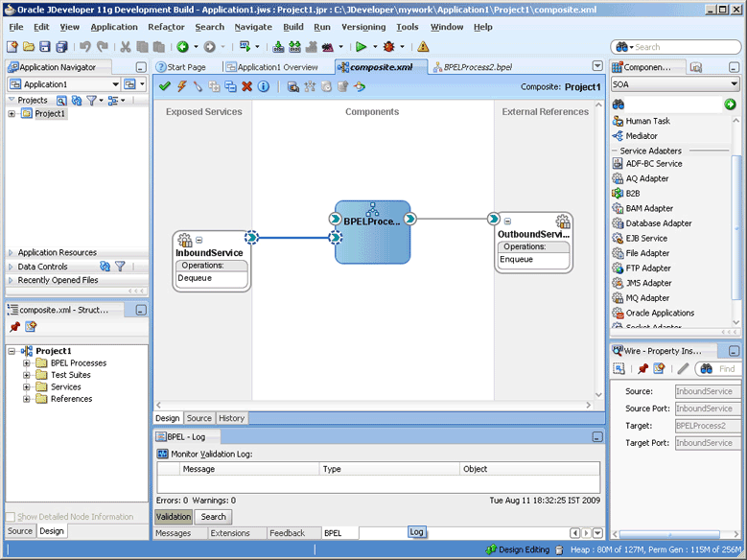Click the BPELProcess component on canvas
747x560 pixels.
[x=373, y=232]
